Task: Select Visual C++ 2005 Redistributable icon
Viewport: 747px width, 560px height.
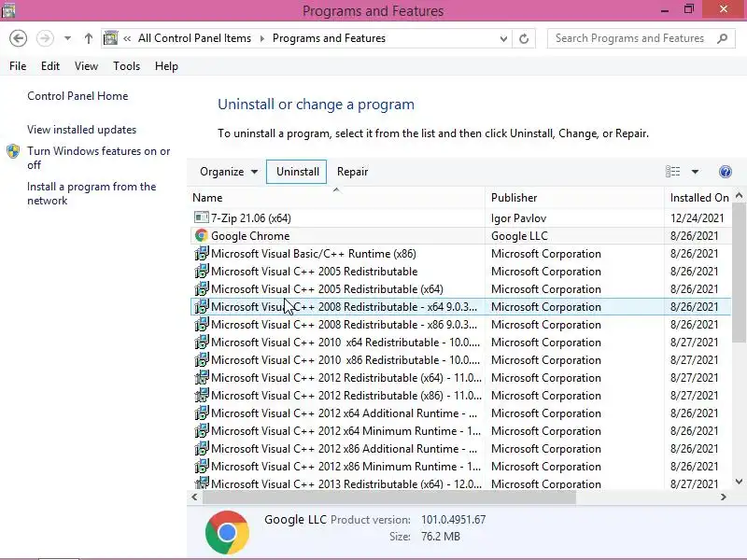Action: coord(202,271)
